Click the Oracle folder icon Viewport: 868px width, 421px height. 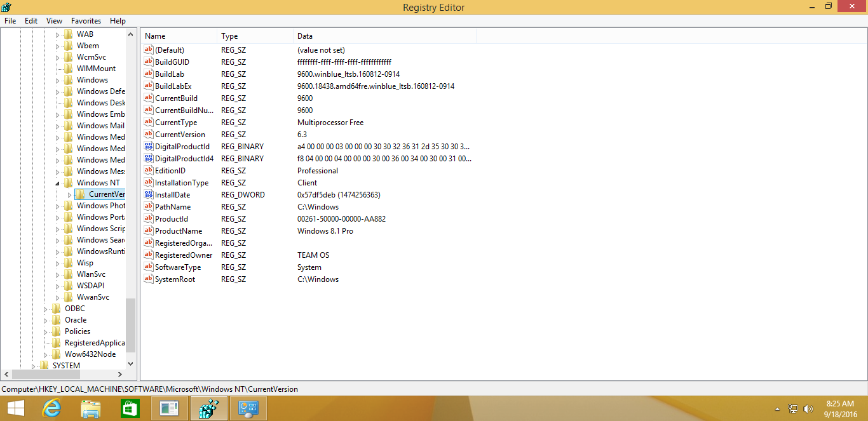click(57, 320)
